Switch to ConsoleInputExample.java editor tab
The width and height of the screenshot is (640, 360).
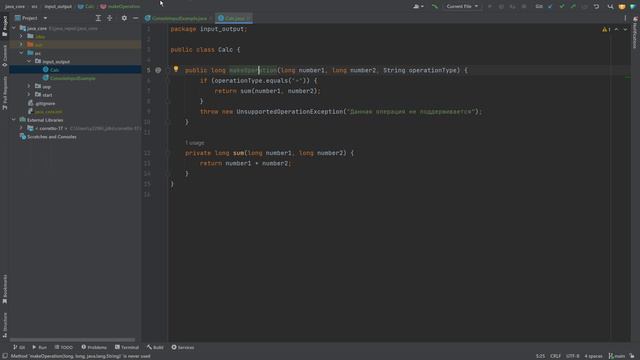[x=178, y=18]
